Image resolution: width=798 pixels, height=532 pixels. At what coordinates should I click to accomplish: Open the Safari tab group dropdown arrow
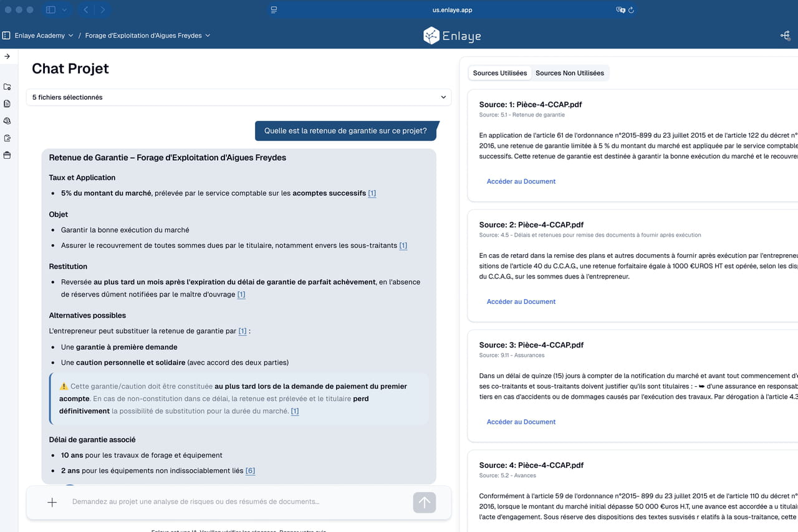pos(64,10)
